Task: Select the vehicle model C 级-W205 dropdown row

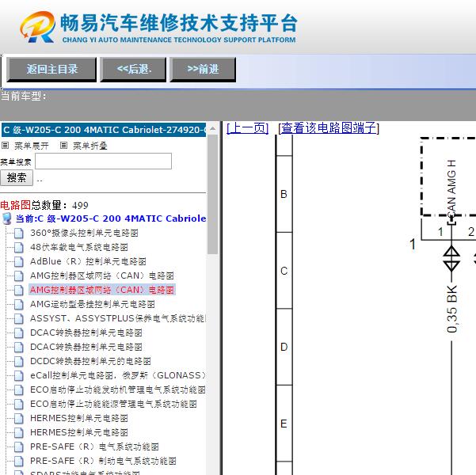Action: pos(103,130)
